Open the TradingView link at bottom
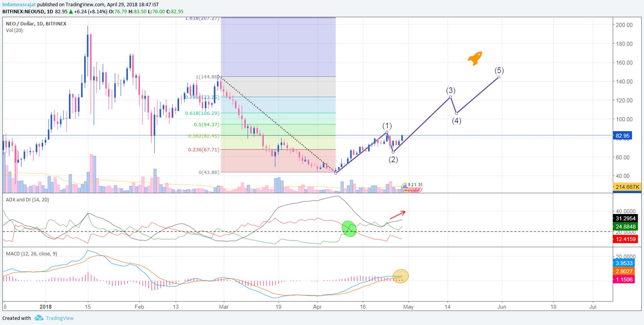 pos(60,318)
